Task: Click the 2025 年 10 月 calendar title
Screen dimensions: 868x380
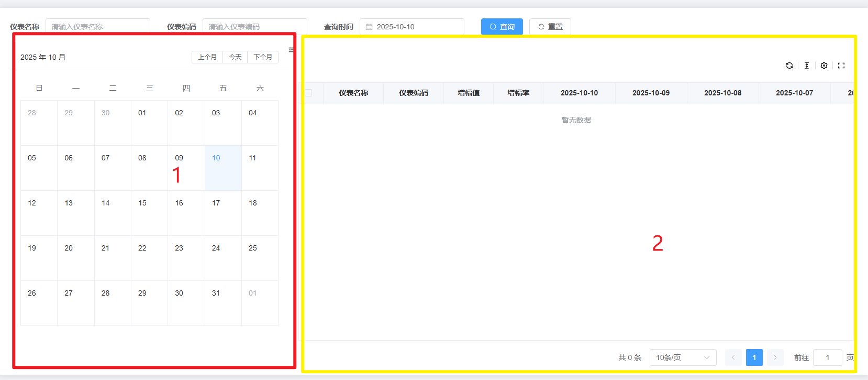Action: [43, 57]
